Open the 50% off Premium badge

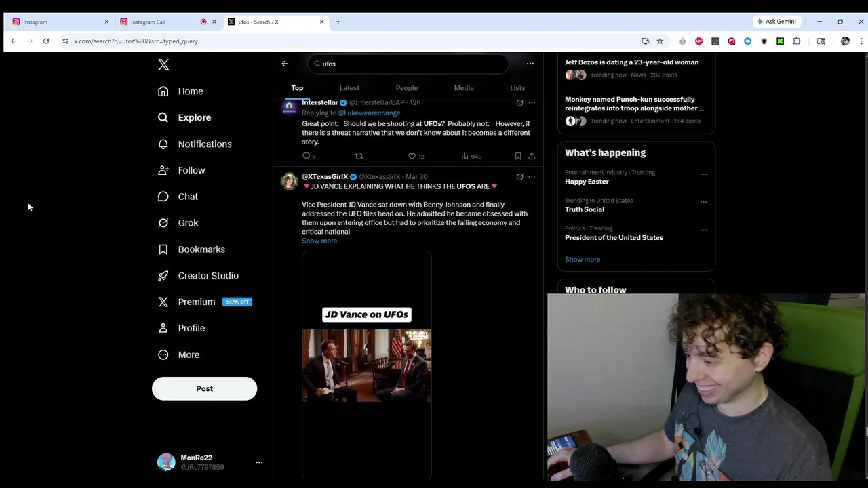[x=237, y=302]
